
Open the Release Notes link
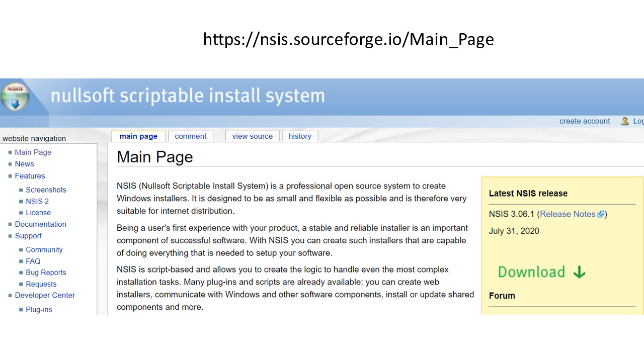coord(568,214)
